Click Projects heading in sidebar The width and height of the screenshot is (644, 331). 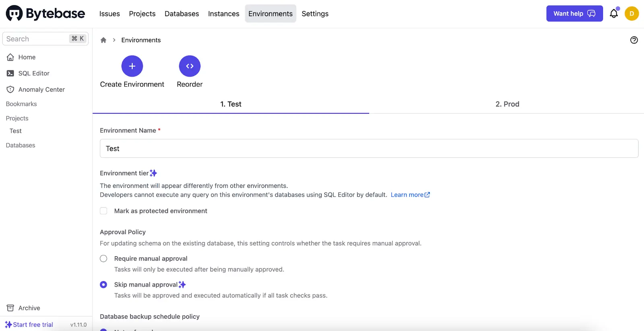tap(17, 118)
